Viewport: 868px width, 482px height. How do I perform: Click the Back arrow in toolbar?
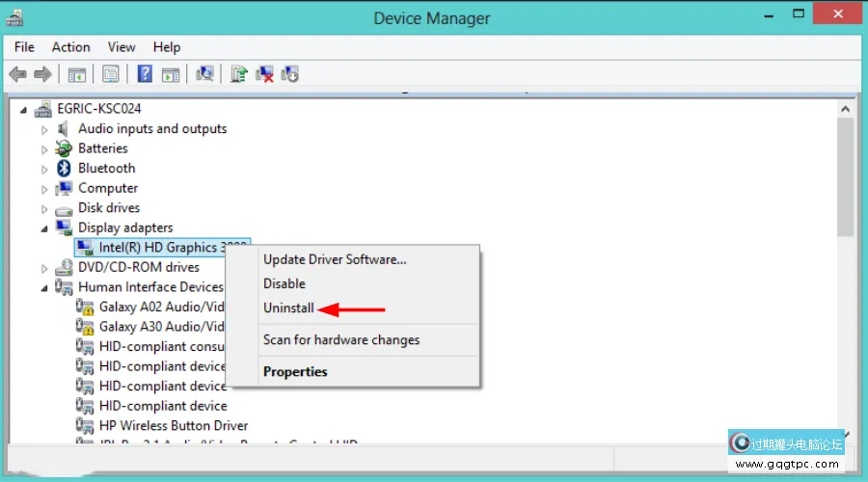(x=17, y=74)
